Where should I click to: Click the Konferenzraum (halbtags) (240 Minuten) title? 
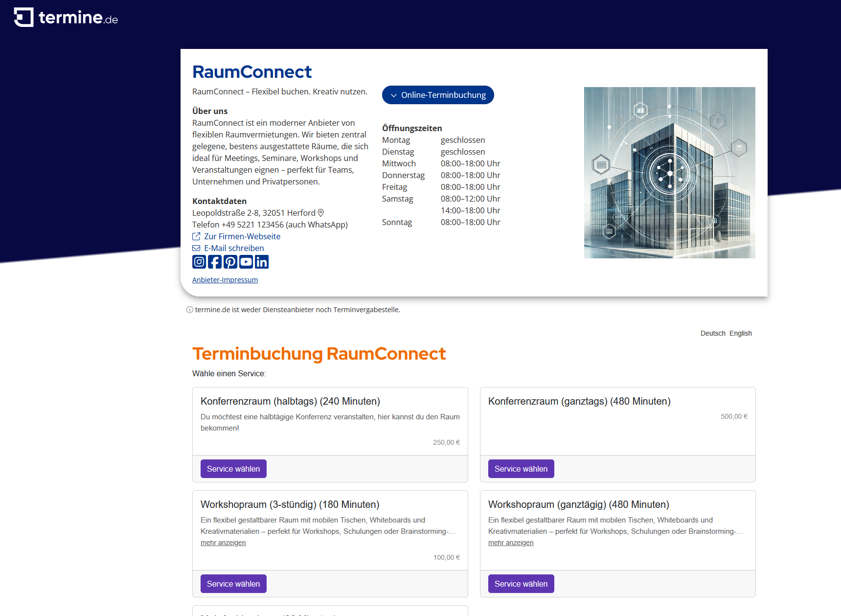[290, 401]
